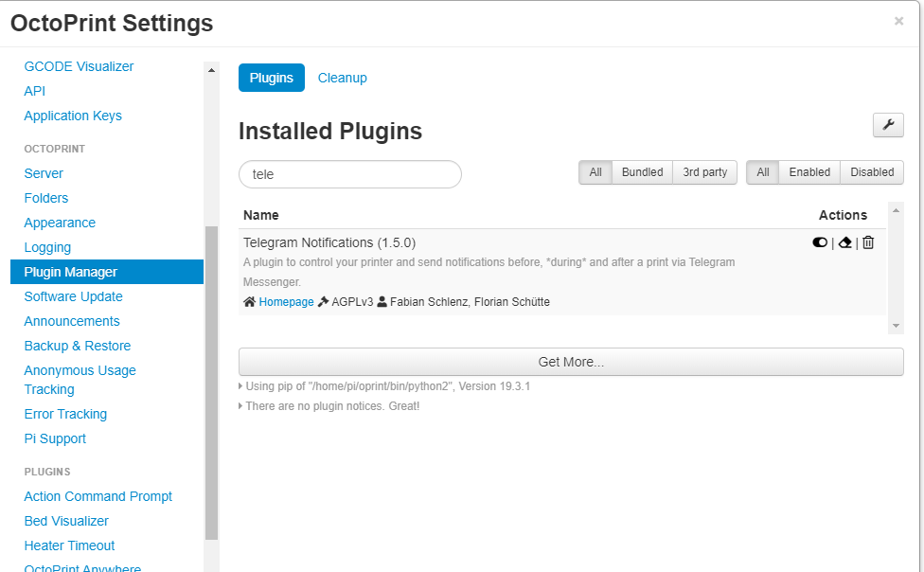Open the Telegram plugin Homepage link

tap(287, 302)
